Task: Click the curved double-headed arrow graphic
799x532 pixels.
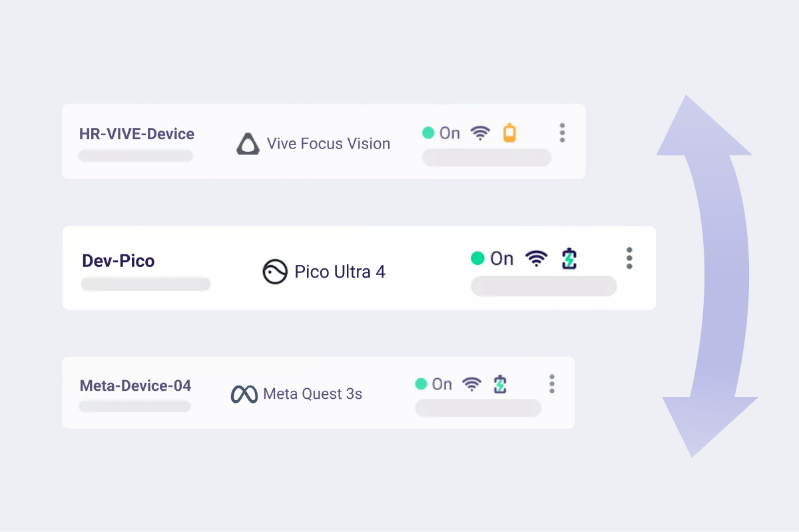Action: [707, 276]
